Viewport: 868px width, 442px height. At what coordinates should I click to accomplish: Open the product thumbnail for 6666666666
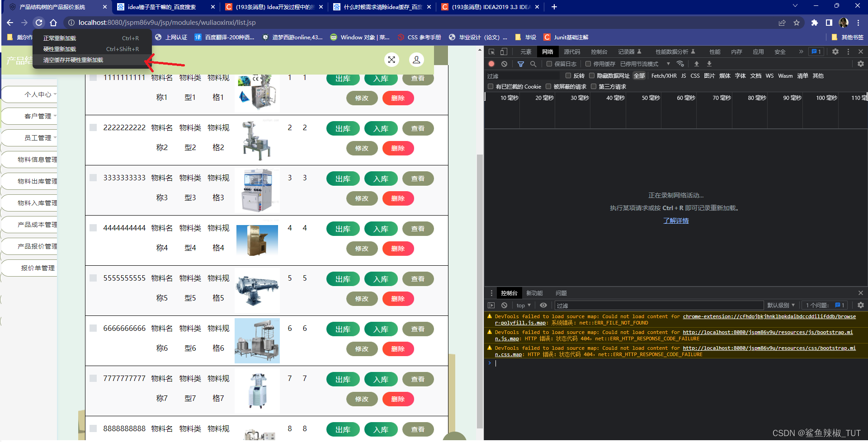(257, 341)
